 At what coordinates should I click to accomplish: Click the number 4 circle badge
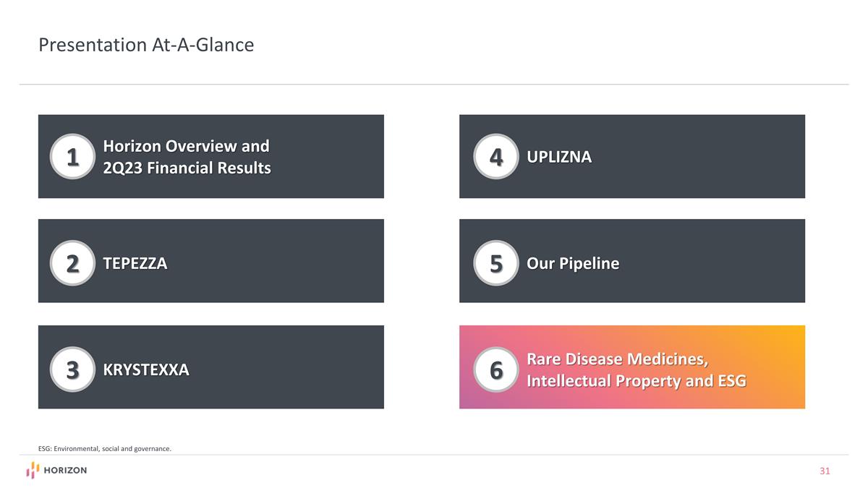[496, 157]
